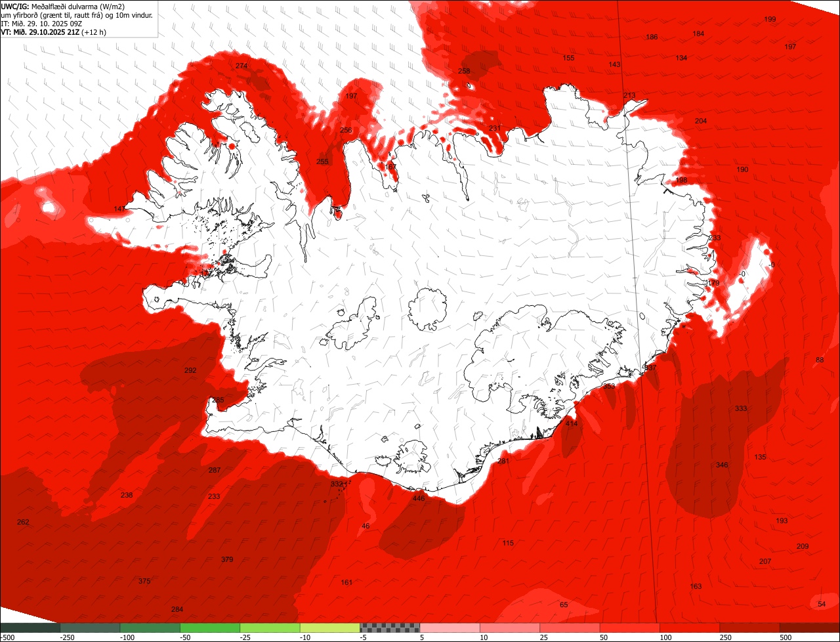Image resolution: width=840 pixels, height=642 pixels.
Task: Click the value 414 off the southeast coast
Action: (572, 424)
